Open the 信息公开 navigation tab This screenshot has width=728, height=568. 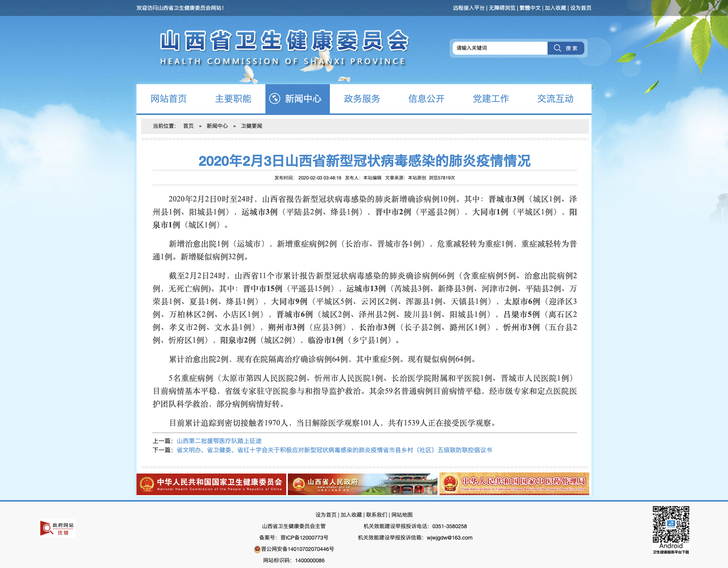(427, 99)
